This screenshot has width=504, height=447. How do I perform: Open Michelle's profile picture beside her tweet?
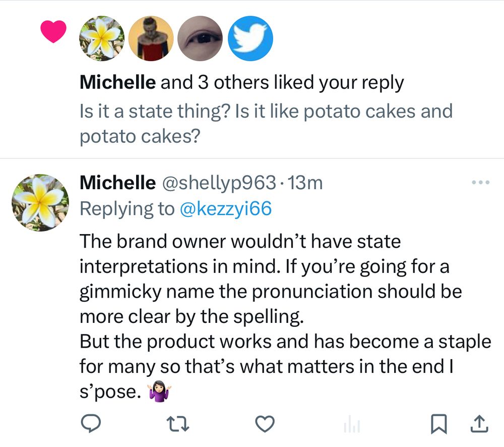40,203
